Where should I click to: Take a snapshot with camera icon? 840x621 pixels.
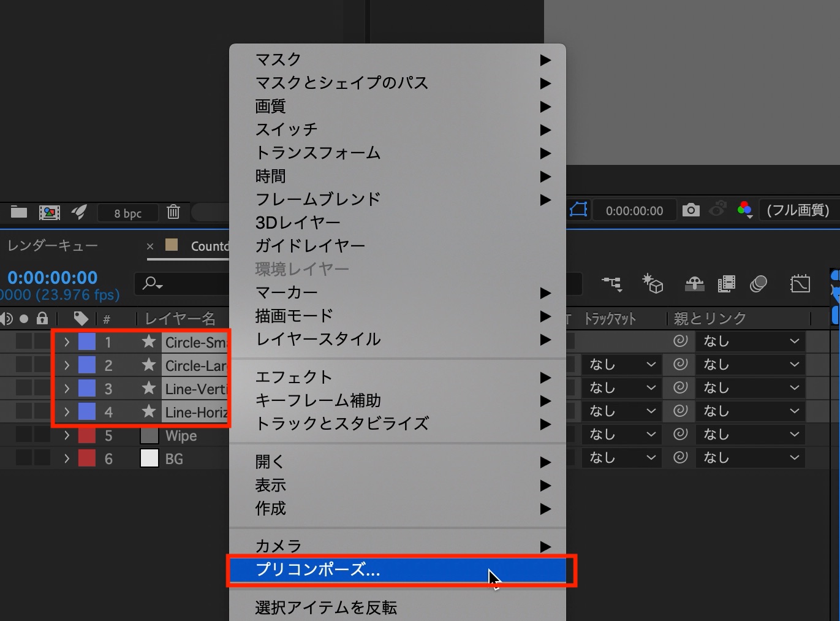point(691,210)
